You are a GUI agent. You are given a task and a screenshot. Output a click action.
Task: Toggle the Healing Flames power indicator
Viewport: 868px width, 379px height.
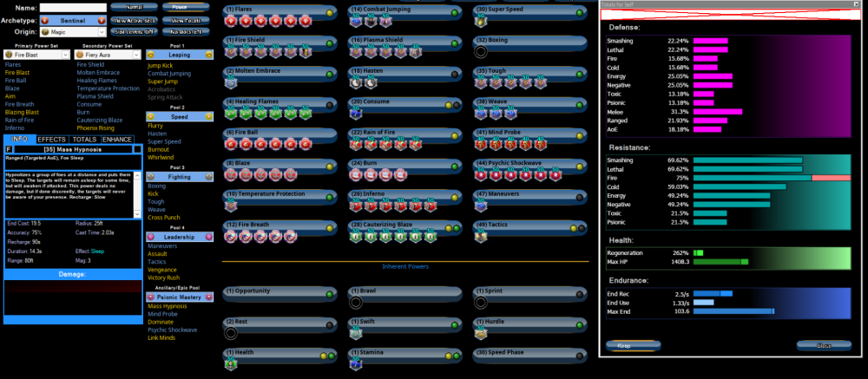(x=332, y=103)
